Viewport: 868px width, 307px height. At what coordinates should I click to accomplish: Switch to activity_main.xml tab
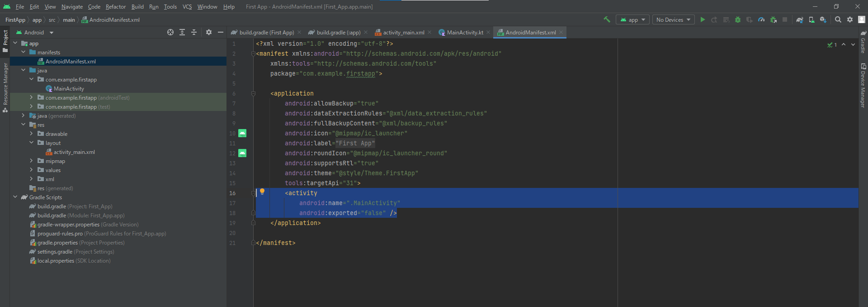click(403, 32)
